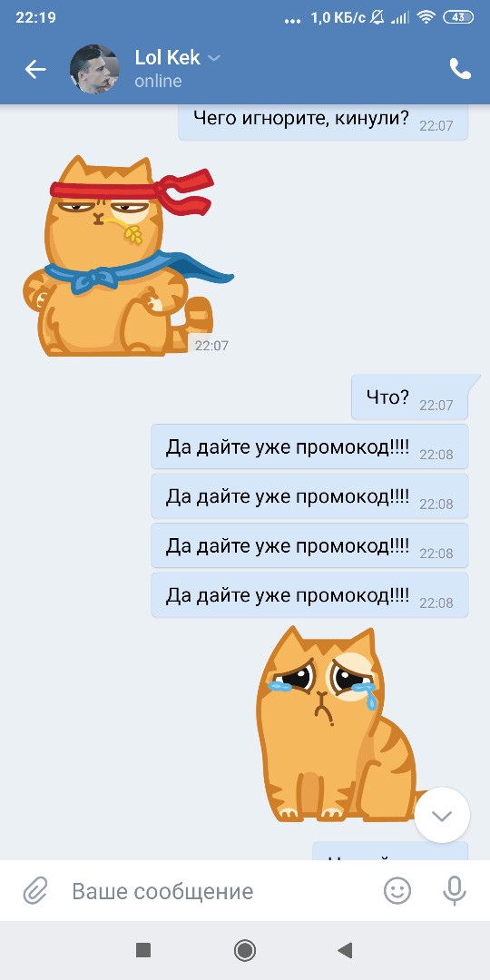This screenshot has height=980, width=490.
Task: Tap the first 'Да дайте уже промокод!!!!' message
Action: click(309, 446)
